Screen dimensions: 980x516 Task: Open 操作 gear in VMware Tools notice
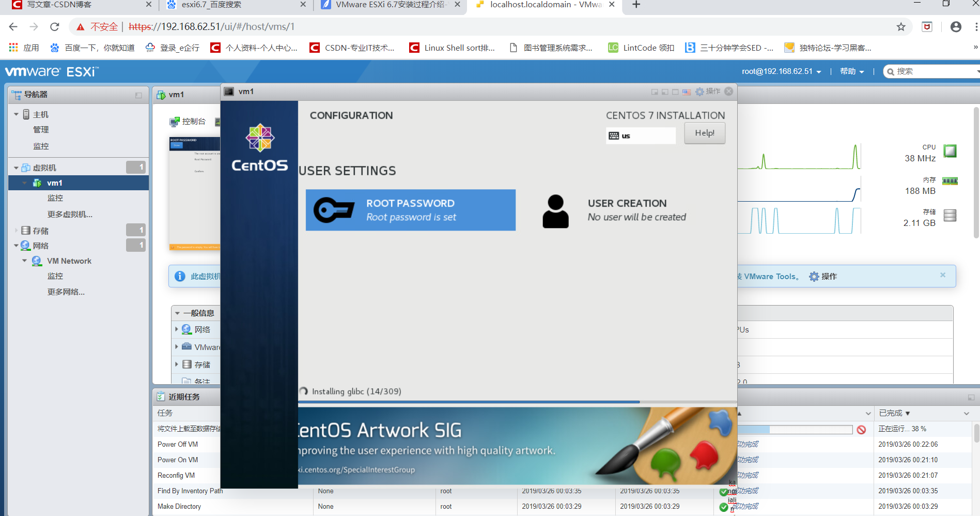click(x=823, y=277)
